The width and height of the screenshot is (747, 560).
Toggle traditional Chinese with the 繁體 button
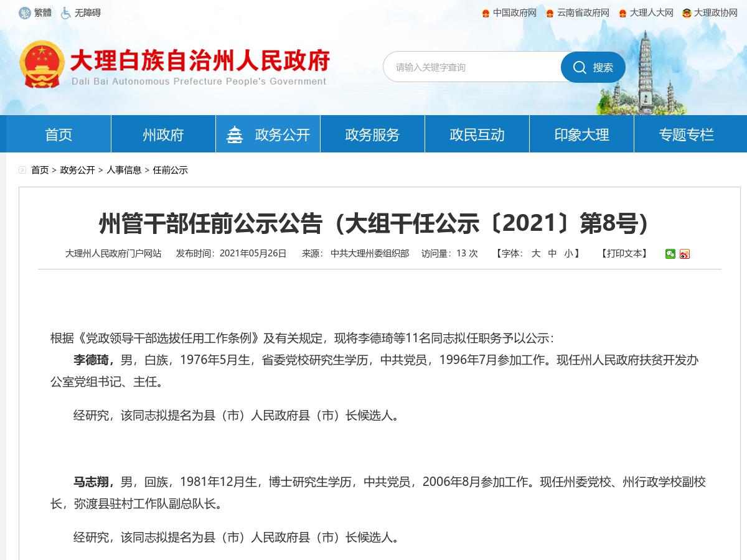point(36,12)
